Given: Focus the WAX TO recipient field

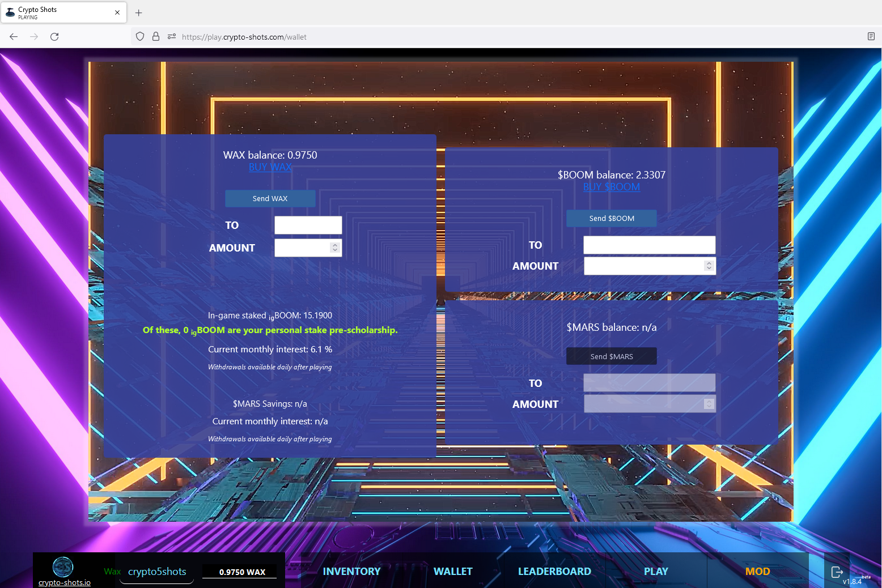Looking at the screenshot, I should 308,225.
